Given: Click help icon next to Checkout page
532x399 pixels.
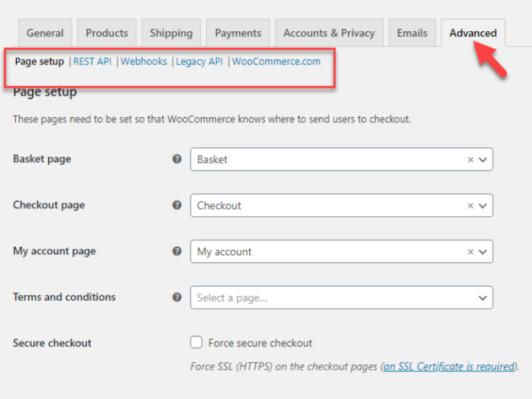Looking at the screenshot, I should pyautogui.click(x=177, y=205).
